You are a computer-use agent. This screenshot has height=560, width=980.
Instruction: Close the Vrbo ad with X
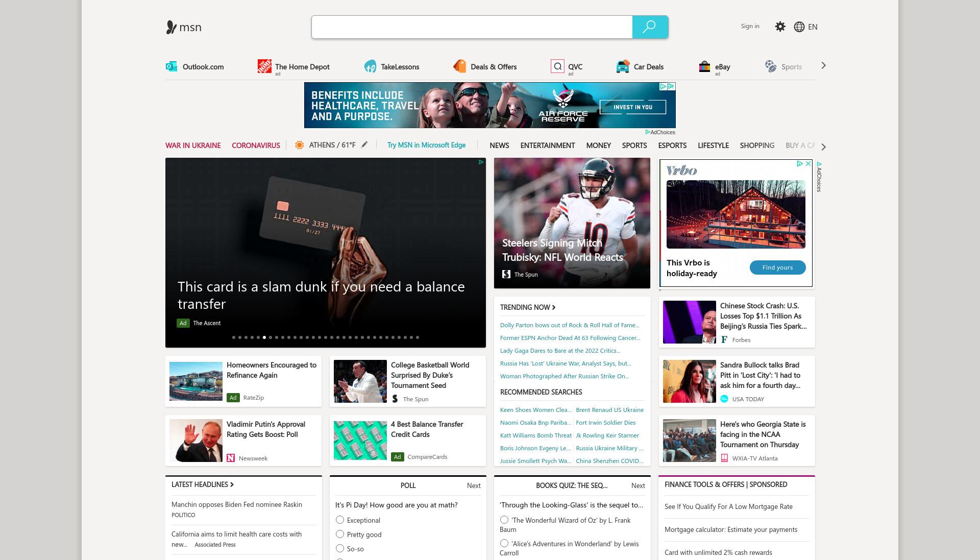[808, 164]
